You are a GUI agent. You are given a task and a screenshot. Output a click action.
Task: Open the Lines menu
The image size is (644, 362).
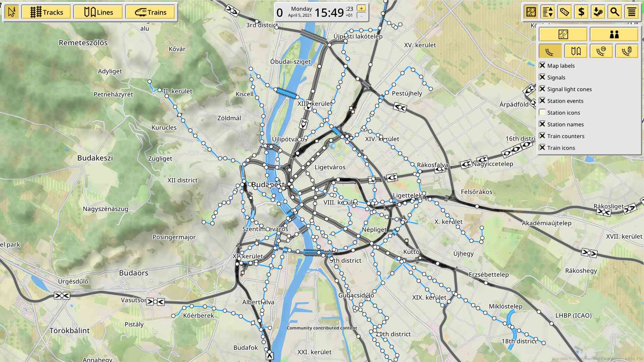(98, 12)
